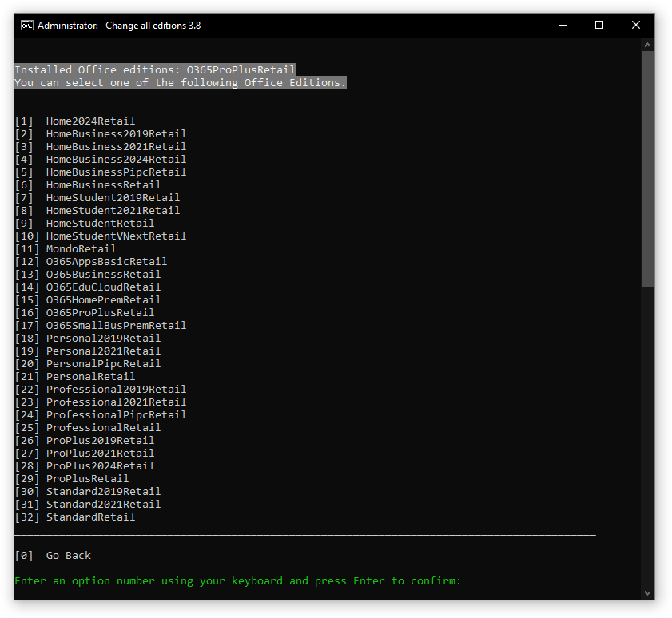This screenshot has height=618, width=672.
Task: Click the Installed Office editions header
Action: 154,70
